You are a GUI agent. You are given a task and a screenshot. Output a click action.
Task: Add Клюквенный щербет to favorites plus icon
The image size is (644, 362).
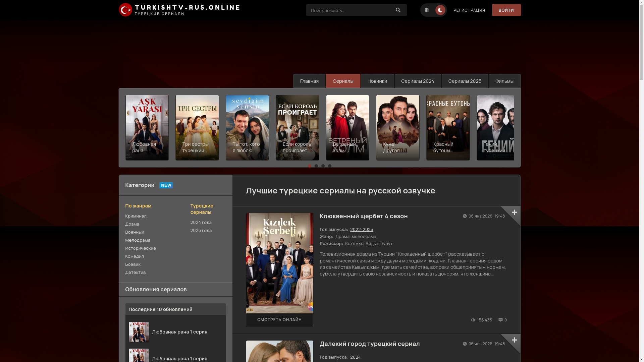tap(514, 212)
